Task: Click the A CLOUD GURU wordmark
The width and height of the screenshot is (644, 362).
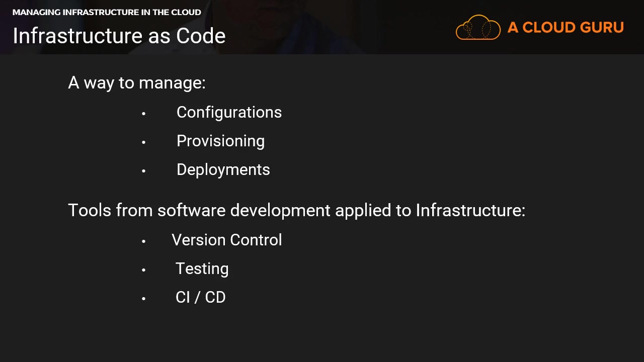Action: click(x=566, y=28)
